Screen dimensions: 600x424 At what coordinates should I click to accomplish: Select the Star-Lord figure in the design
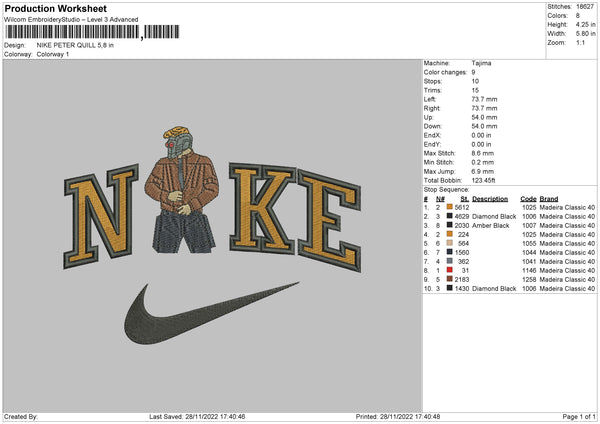click(182, 190)
